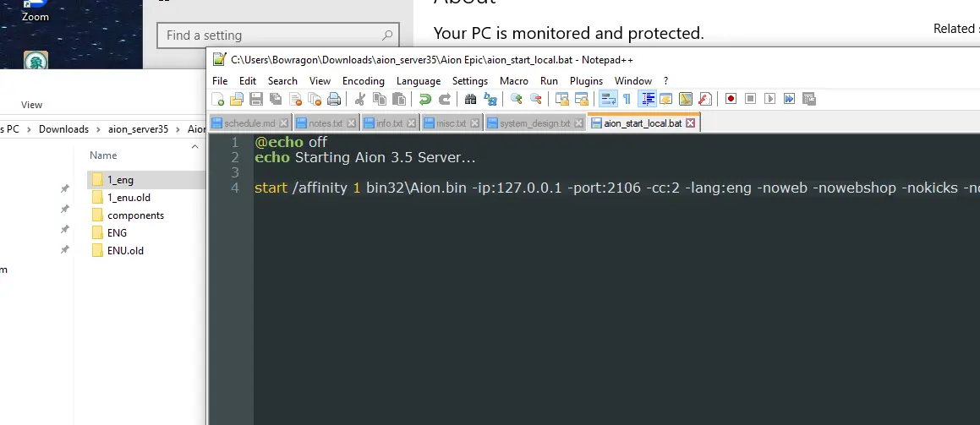Click aion_server35 in the breadcrumb path
980x425 pixels.
pos(138,129)
